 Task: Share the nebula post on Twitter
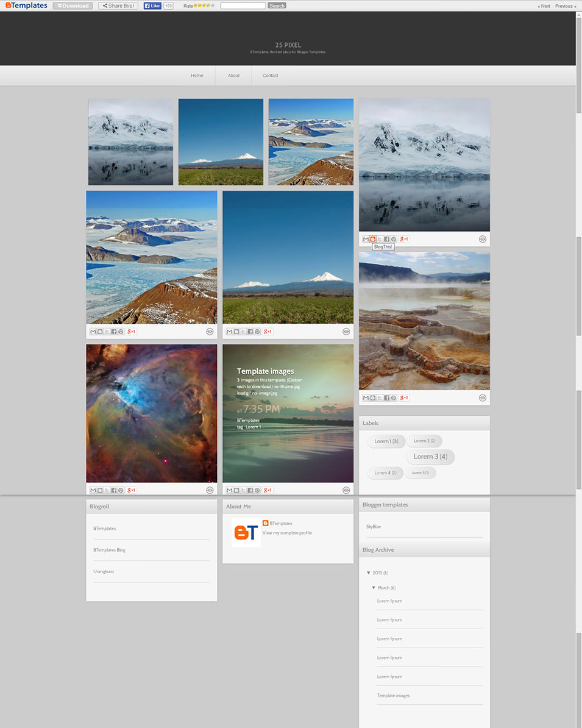point(107,490)
